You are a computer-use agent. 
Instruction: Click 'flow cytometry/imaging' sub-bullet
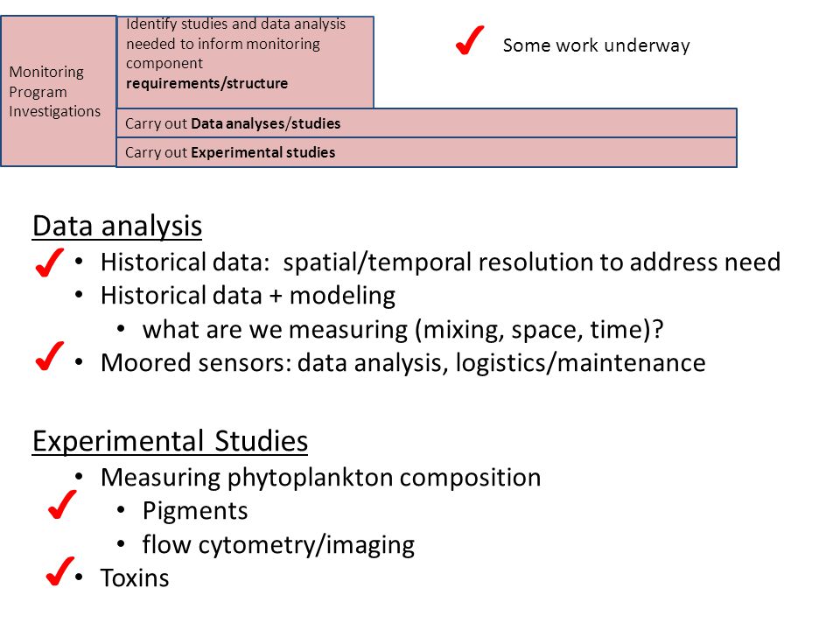point(278,545)
